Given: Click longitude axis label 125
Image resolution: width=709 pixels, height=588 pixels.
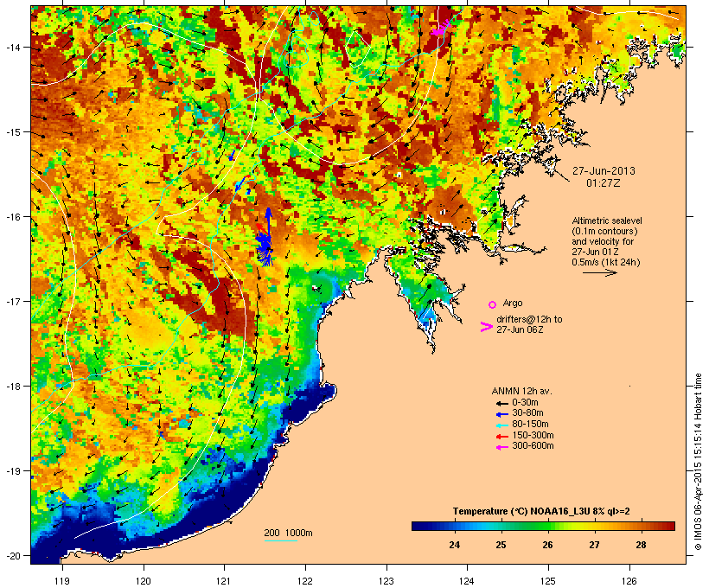Looking at the screenshot, I should click(548, 581).
